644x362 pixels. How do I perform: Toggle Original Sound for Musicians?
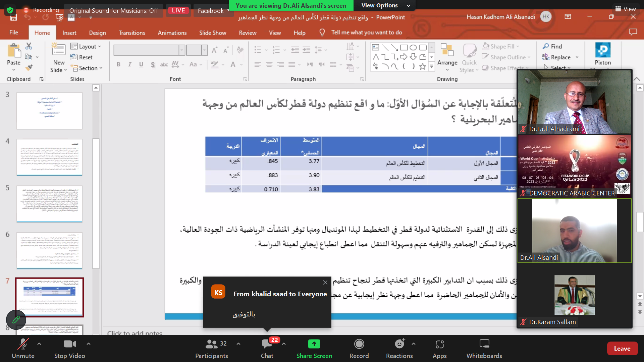pyautogui.click(x=113, y=11)
